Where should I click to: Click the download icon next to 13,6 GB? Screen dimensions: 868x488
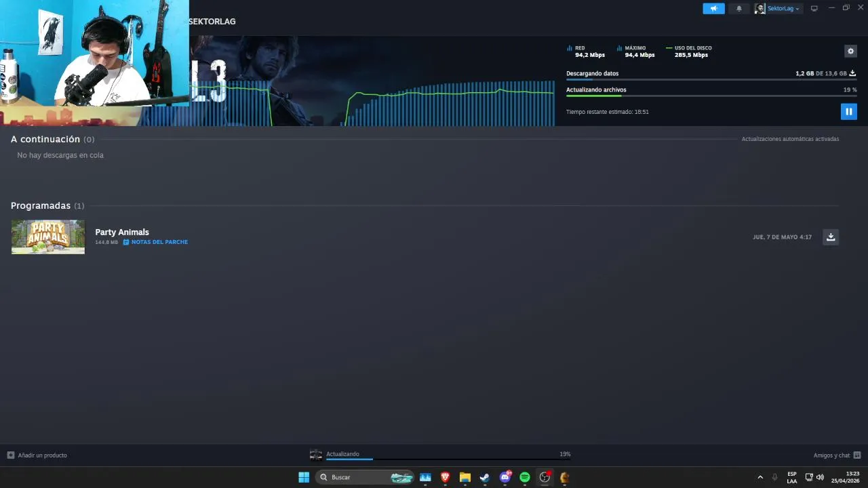click(x=852, y=73)
